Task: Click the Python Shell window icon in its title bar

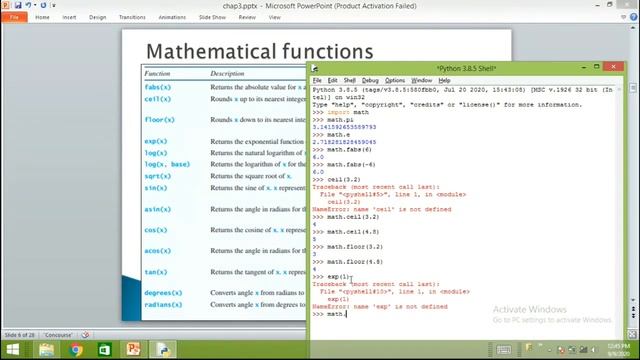Action: point(315,68)
